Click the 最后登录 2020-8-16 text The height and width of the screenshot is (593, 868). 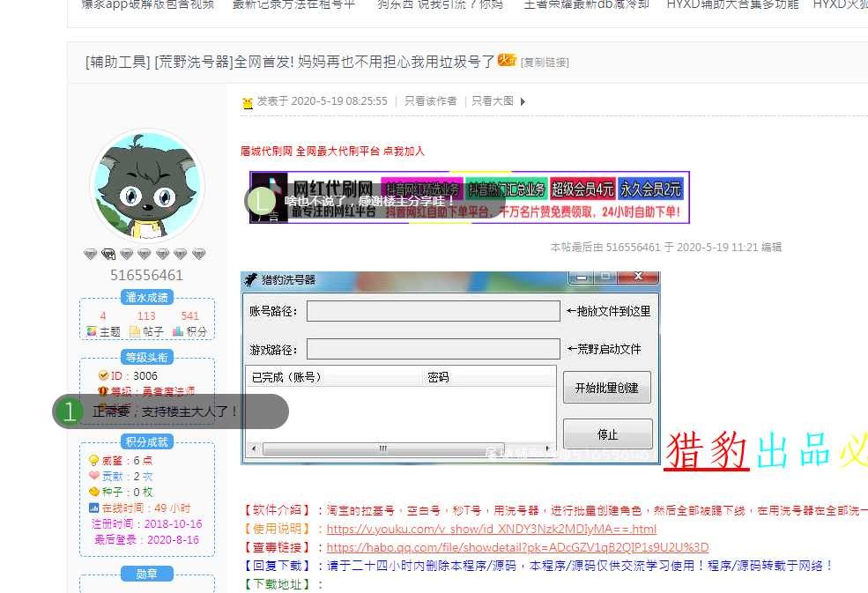(146, 539)
